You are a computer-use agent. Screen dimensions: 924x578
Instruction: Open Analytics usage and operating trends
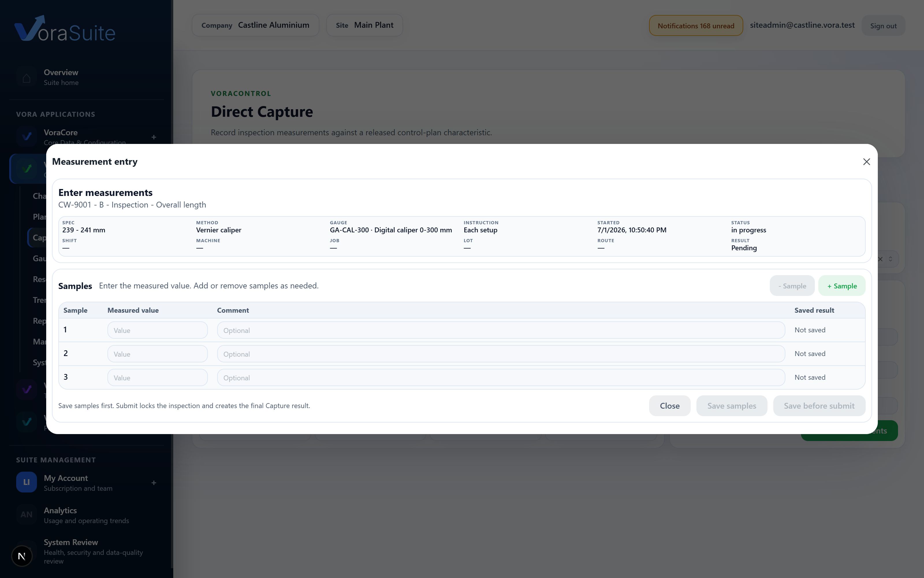[86, 515]
